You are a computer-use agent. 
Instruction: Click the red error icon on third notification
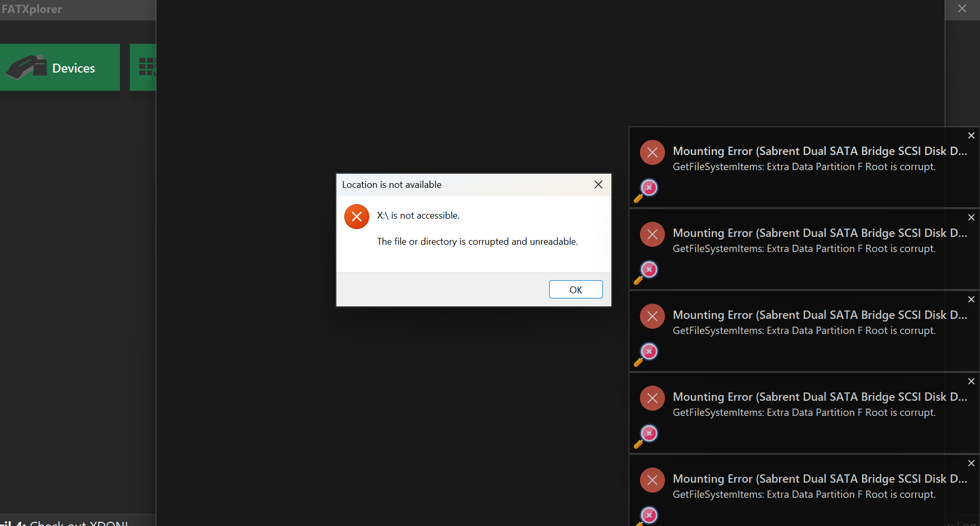tap(652, 316)
